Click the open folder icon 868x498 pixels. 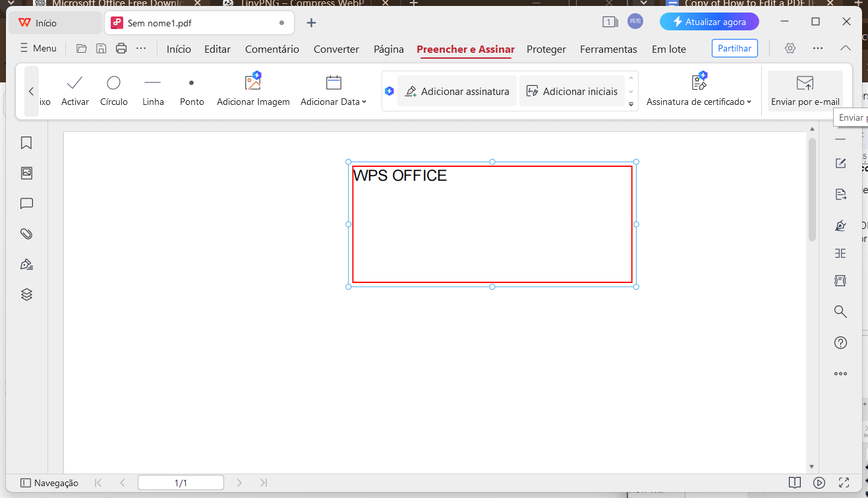tap(82, 48)
